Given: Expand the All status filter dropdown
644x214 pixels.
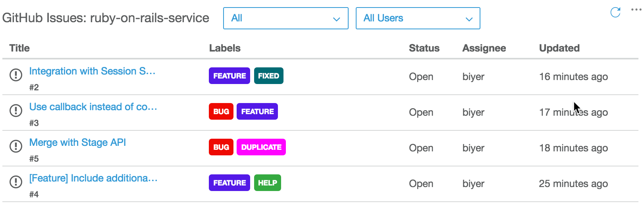Looking at the screenshot, I should coord(285,18).
